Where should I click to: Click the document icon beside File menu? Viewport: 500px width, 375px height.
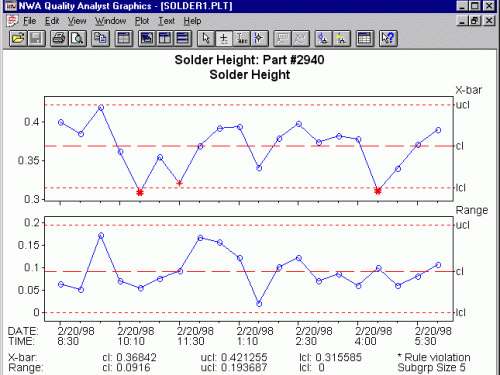coord(12,21)
